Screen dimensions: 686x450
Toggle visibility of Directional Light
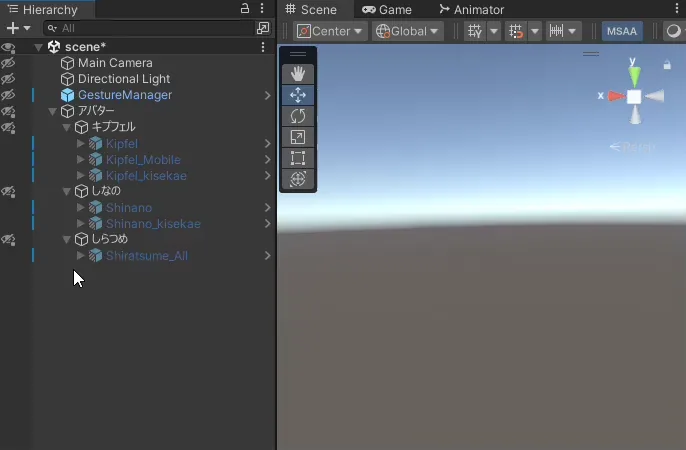pyautogui.click(x=8, y=79)
